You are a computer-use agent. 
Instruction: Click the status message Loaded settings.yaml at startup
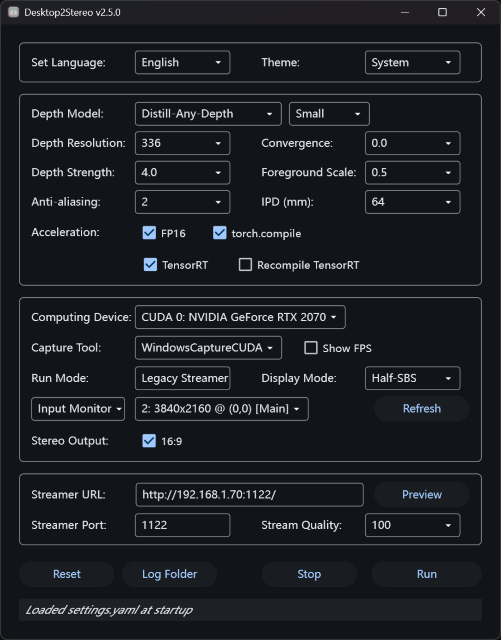point(109,610)
